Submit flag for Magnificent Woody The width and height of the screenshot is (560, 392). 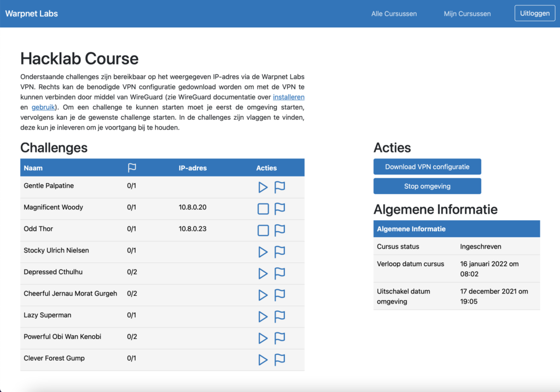coord(279,209)
